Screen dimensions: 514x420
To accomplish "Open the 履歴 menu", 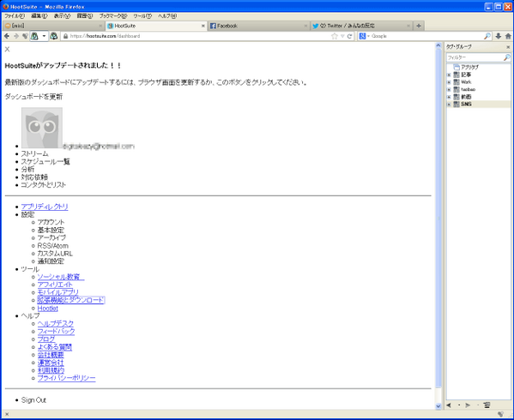I will tap(85, 15).
